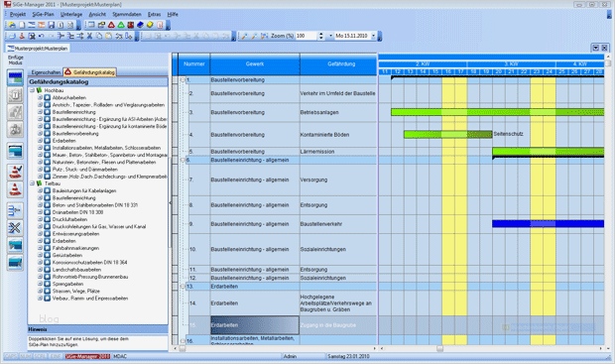Screen dimensions: 615x364
Task: Sort by the Nummer column header
Action: click(x=193, y=63)
